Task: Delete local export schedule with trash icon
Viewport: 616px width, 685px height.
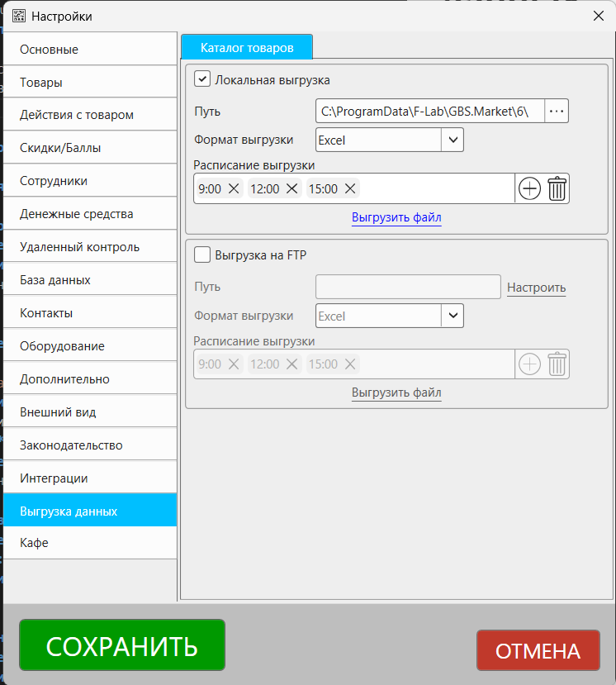Action: (x=557, y=188)
